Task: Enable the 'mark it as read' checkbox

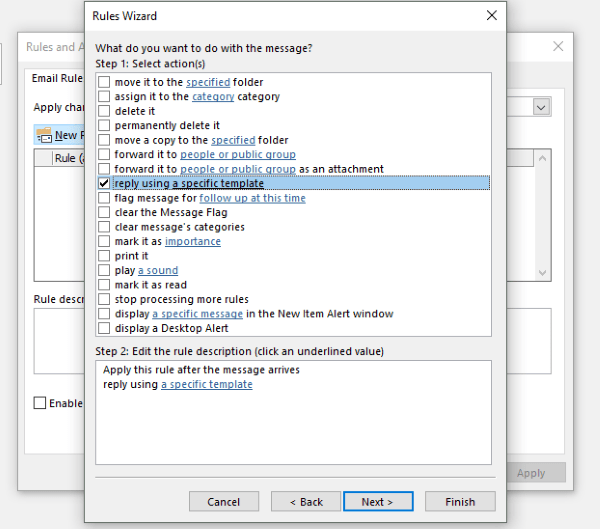Action: click(104, 285)
